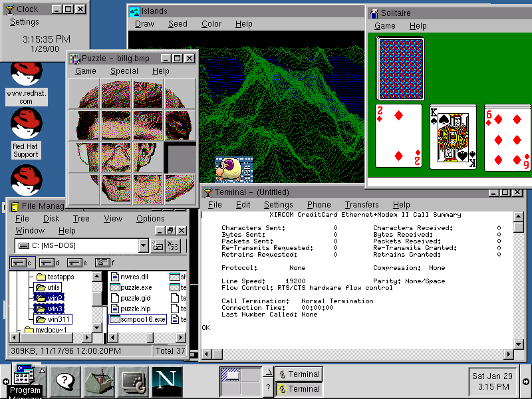The width and height of the screenshot is (532, 399).
Task: Click the Terminal horizontal scrollbar right arrow
Action: pyautogui.click(x=508, y=354)
